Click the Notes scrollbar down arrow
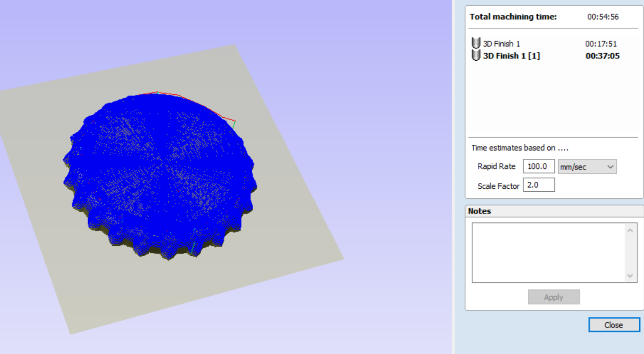The height and width of the screenshot is (354, 644). (x=630, y=275)
